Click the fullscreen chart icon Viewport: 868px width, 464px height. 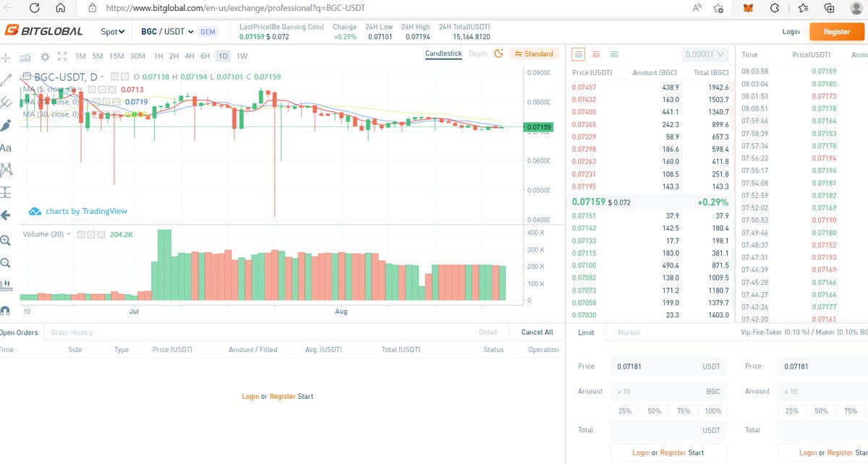point(62,56)
